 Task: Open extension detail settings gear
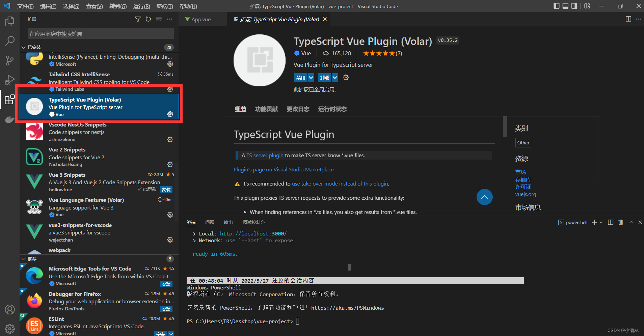[x=346, y=78]
